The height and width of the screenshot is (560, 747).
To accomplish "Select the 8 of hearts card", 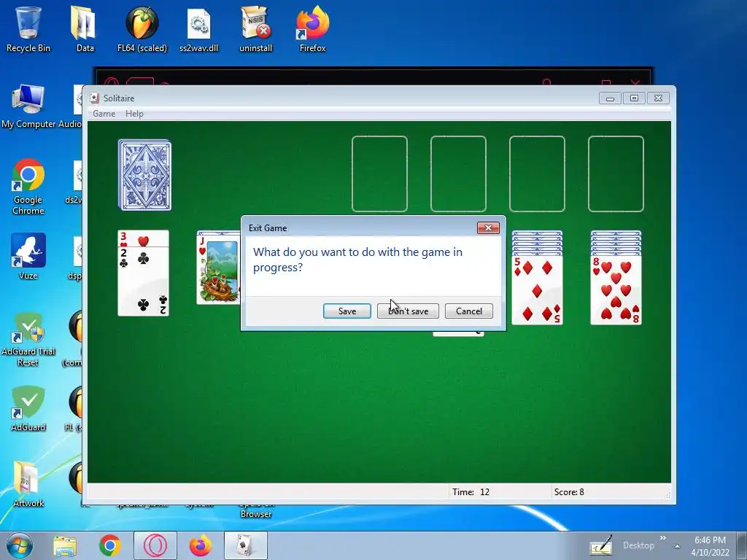I will pos(616,290).
